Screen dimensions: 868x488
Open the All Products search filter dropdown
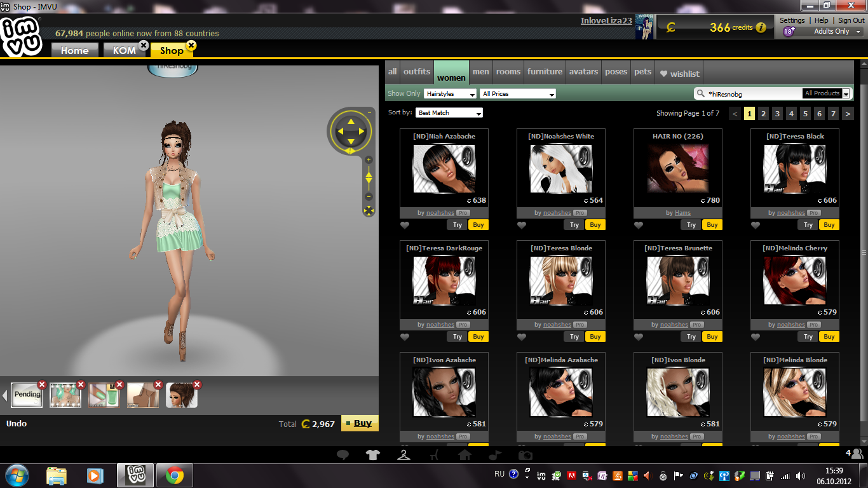tap(826, 93)
